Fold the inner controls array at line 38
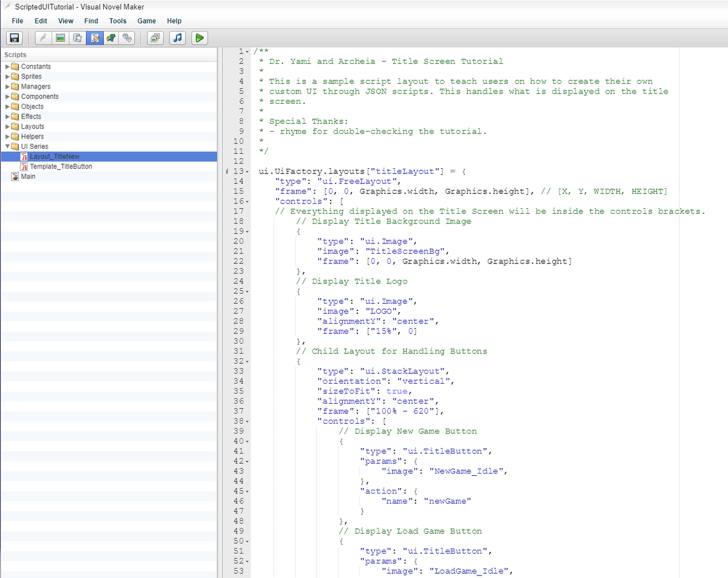Viewport: 728px width, 578px height. (248, 421)
